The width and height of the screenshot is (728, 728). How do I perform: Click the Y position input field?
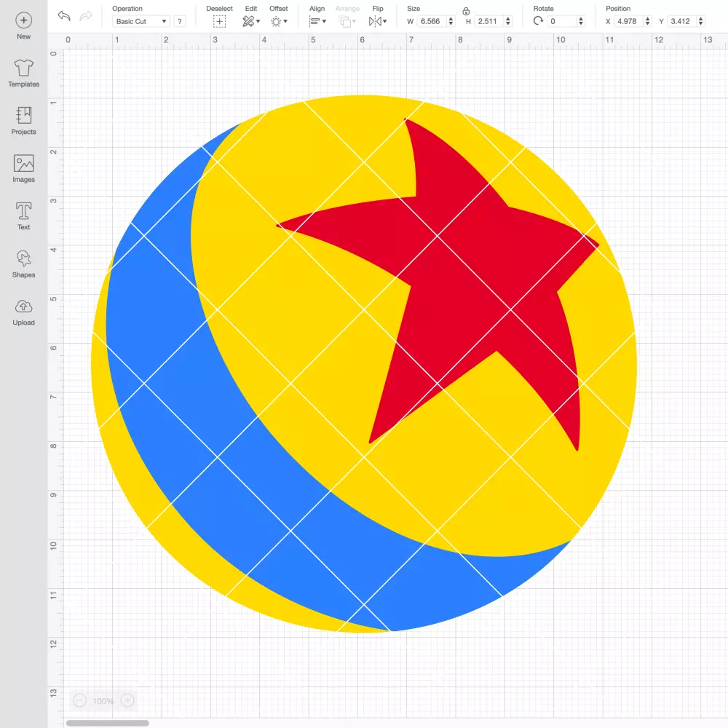tap(682, 21)
